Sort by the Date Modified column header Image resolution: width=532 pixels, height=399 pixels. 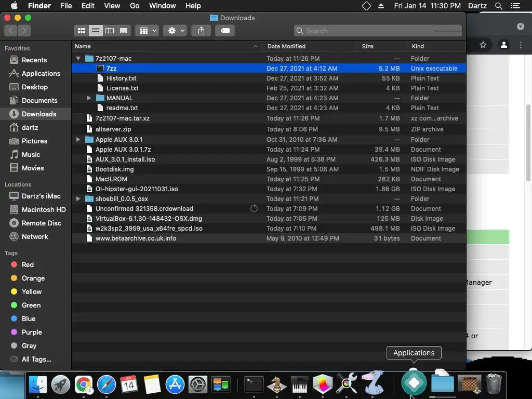coord(309,46)
